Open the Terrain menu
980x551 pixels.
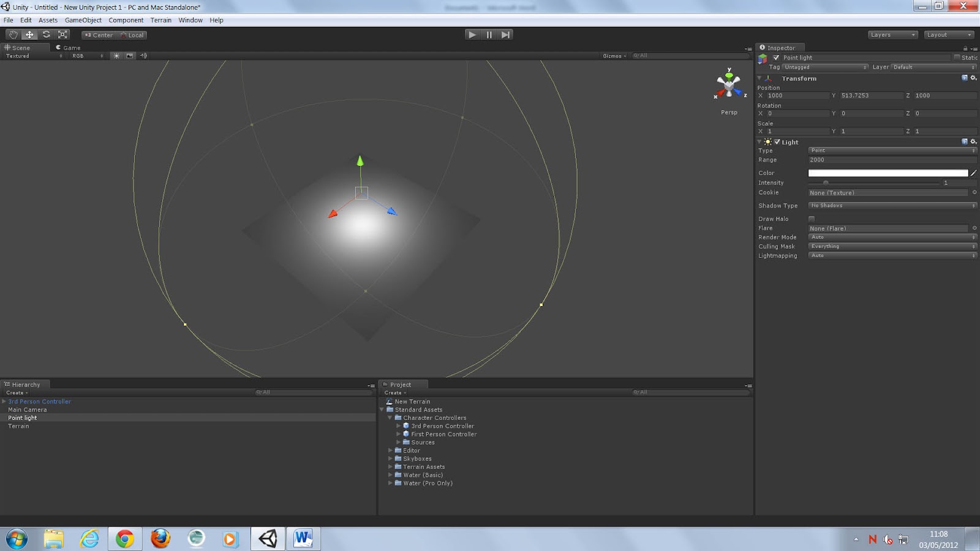pyautogui.click(x=160, y=20)
